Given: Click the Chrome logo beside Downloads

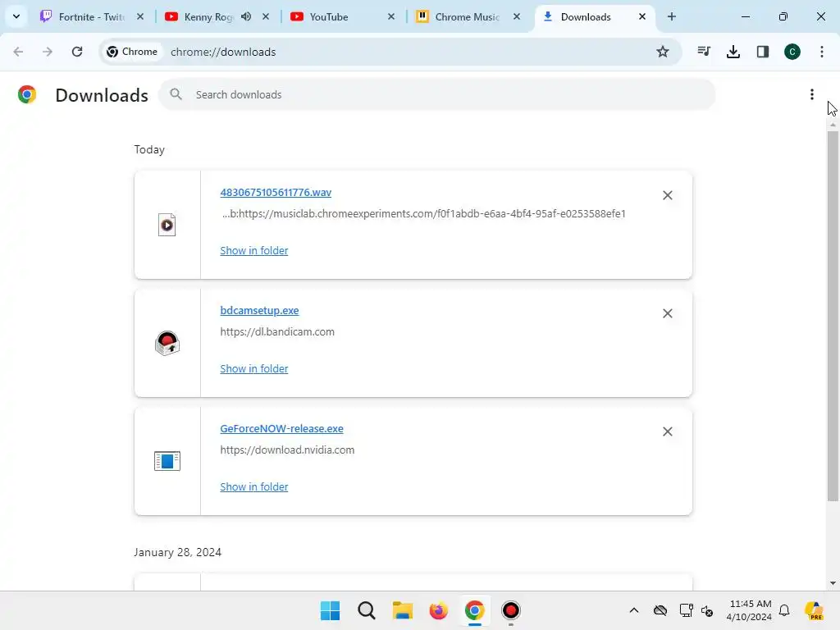Looking at the screenshot, I should click(x=27, y=94).
